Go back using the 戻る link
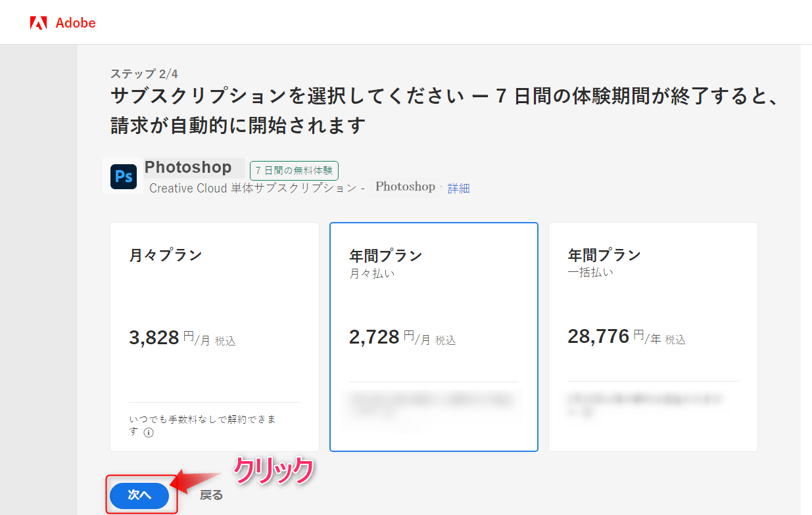This screenshot has width=812, height=515. (x=211, y=495)
